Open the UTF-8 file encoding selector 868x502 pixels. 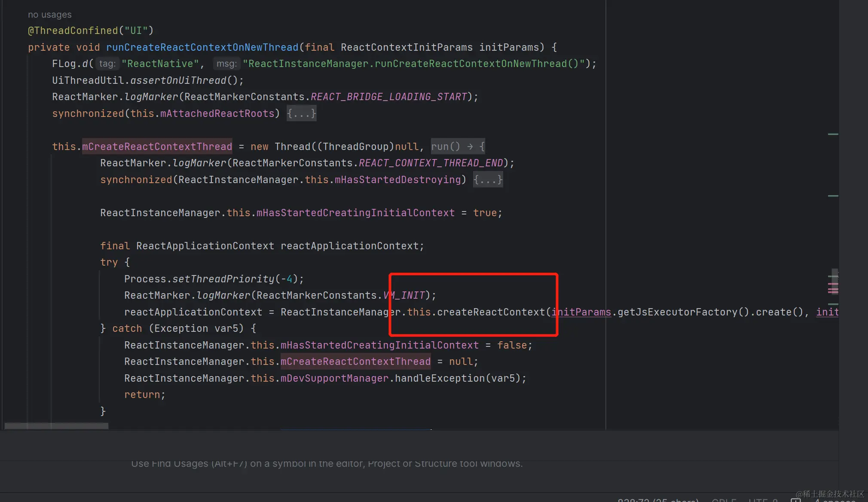coord(763,500)
